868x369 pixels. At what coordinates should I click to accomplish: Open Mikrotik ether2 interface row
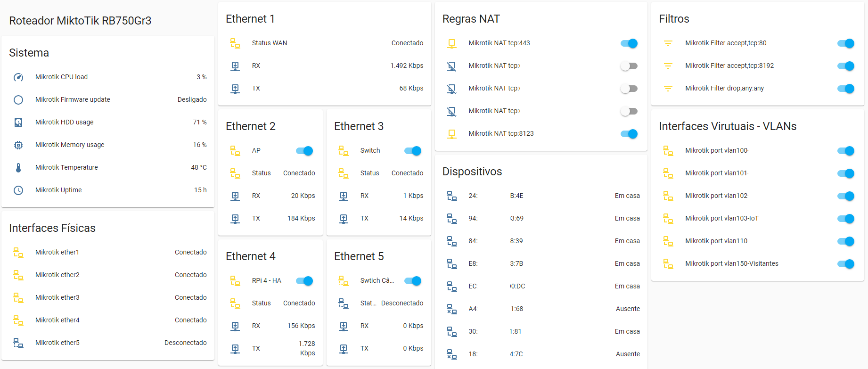[x=108, y=275]
